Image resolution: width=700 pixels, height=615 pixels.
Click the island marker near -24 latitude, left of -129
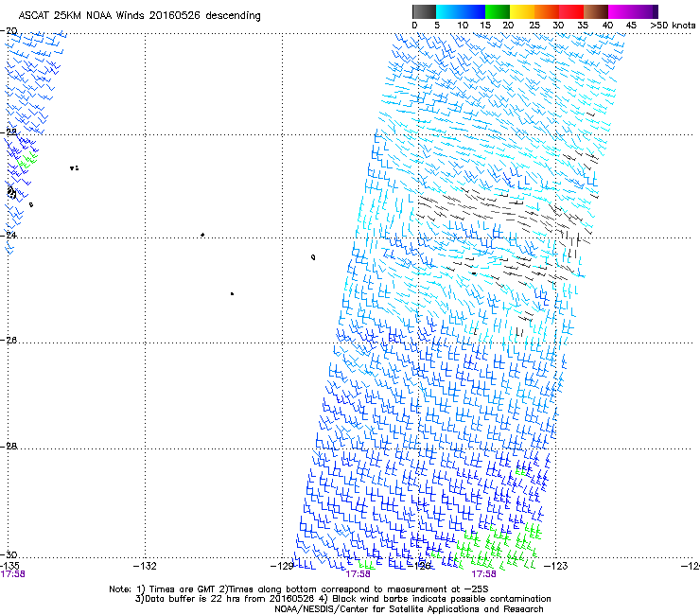pos(202,235)
